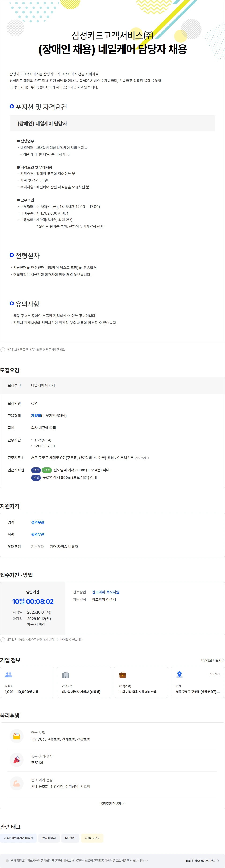The width and height of the screenshot is (225, 868).
Task: Click the 1호선 badge for 신도림역
Action: pyautogui.click(x=36, y=470)
